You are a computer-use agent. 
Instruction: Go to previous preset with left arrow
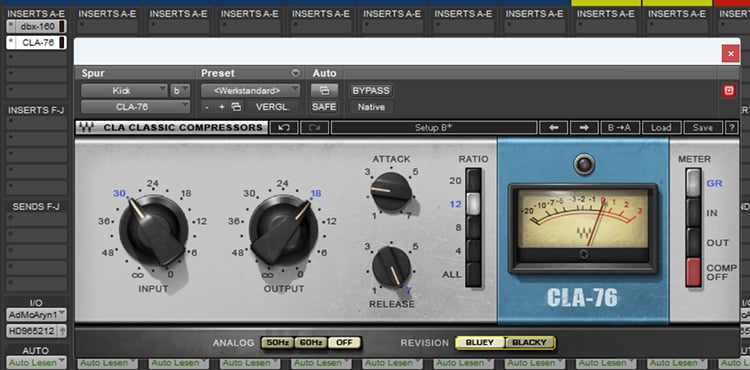554,128
